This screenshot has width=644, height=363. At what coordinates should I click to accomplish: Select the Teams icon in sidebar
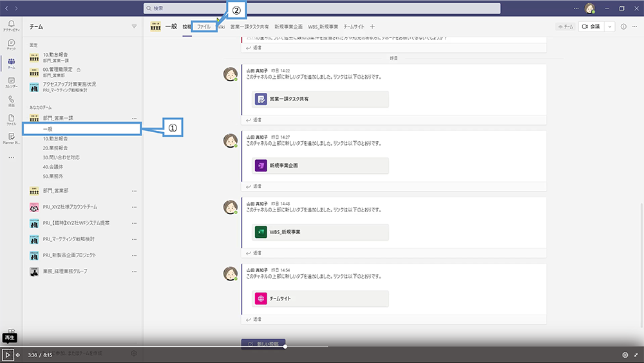[11, 63]
